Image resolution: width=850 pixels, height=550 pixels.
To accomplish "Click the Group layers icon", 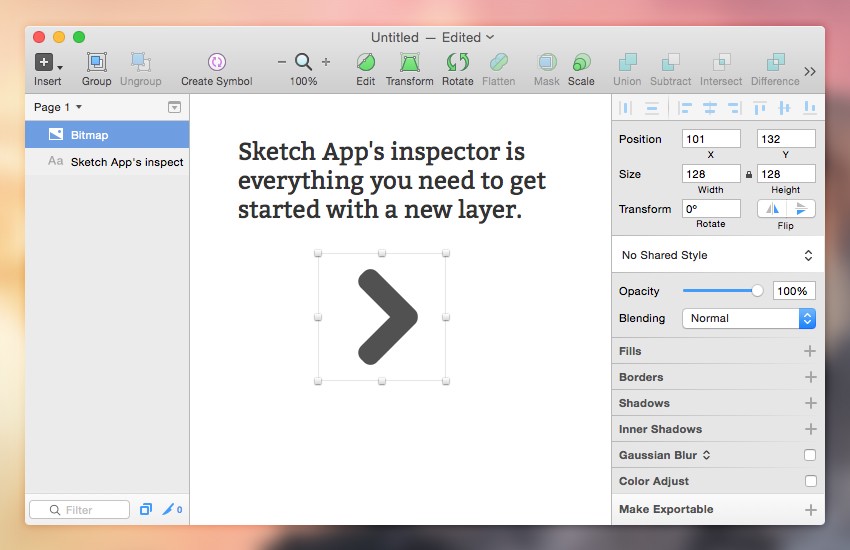I will (97, 63).
